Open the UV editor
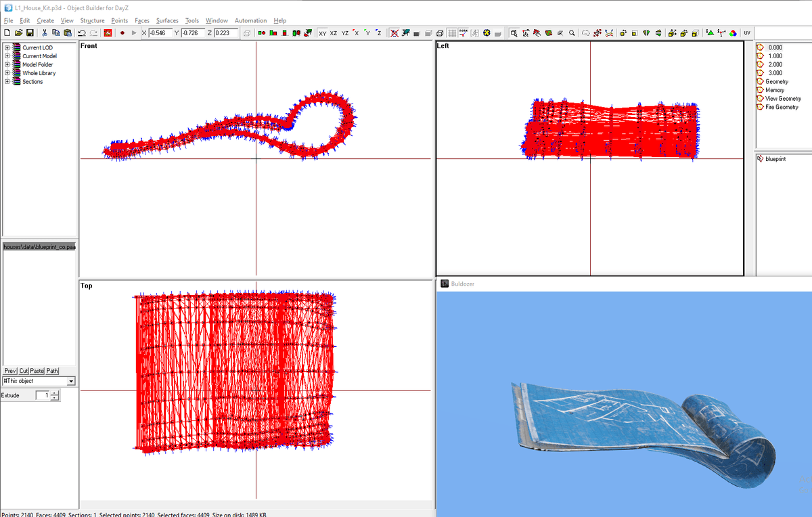 746,32
